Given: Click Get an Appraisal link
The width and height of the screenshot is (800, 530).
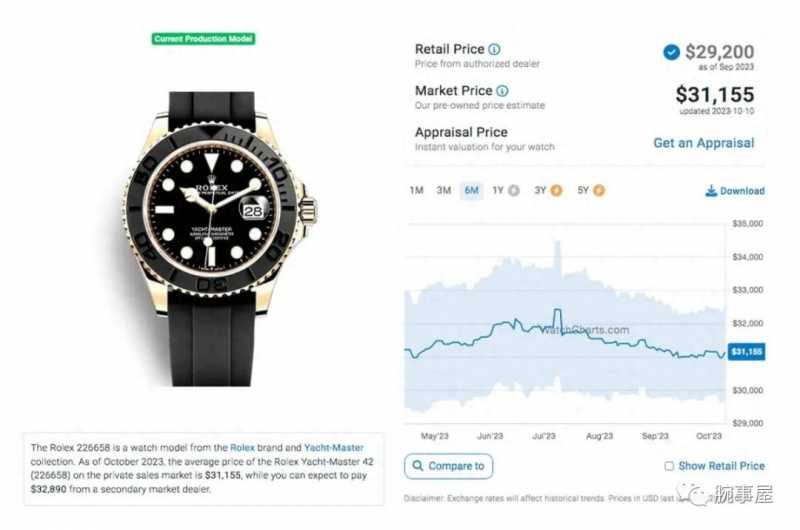Looking at the screenshot, I should coord(704,143).
